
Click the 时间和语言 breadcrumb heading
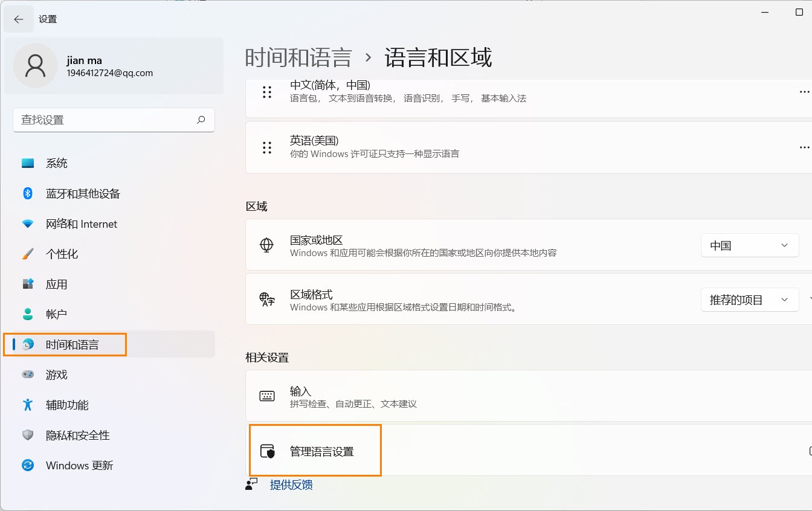(x=298, y=57)
